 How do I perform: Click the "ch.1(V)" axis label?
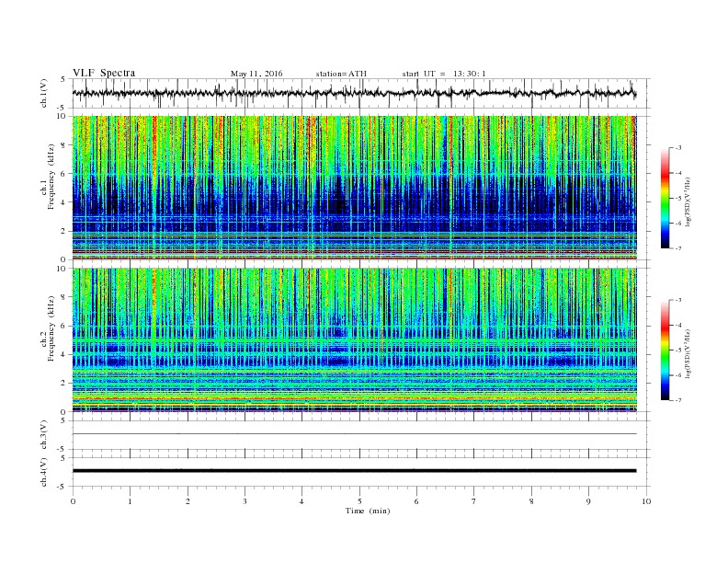pos(44,95)
